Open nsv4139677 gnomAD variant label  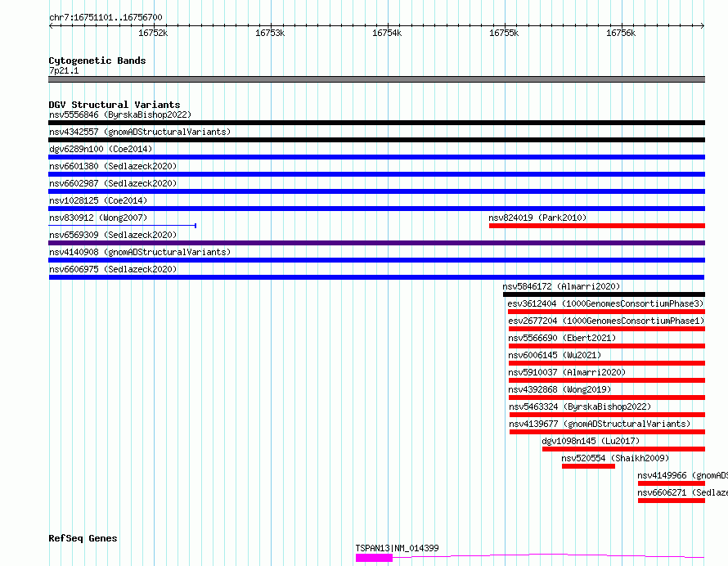coord(600,424)
